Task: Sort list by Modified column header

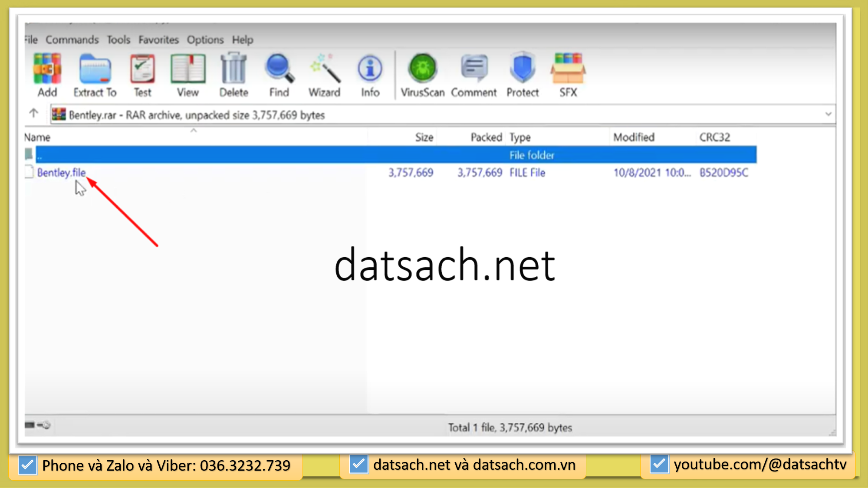Action: [634, 138]
